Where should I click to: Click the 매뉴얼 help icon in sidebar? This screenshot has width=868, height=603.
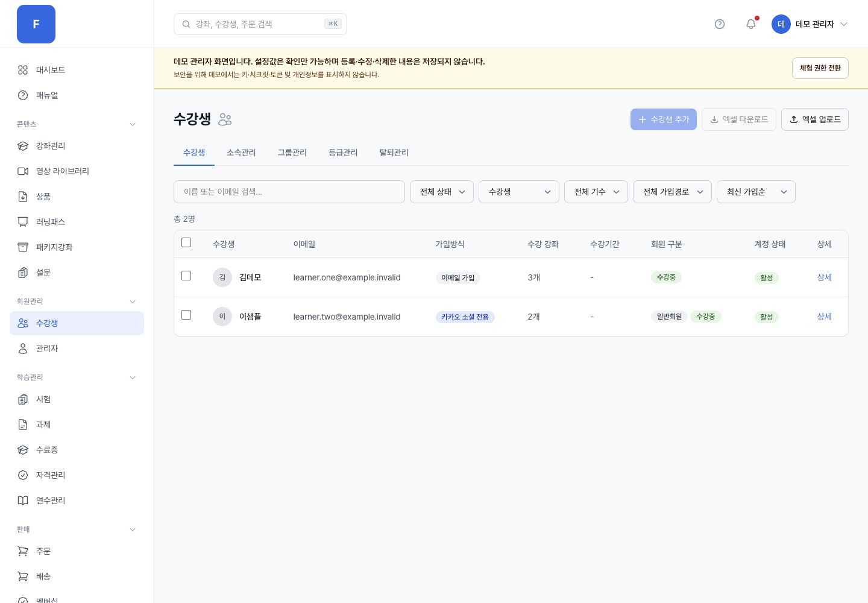pyautogui.click(x=23, y=95)
